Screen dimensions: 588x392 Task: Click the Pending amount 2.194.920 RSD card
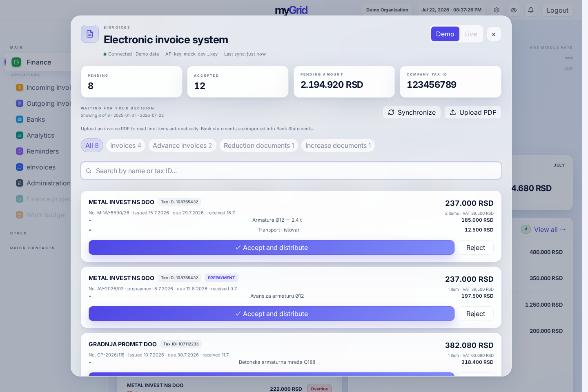[x=344, y=82]
